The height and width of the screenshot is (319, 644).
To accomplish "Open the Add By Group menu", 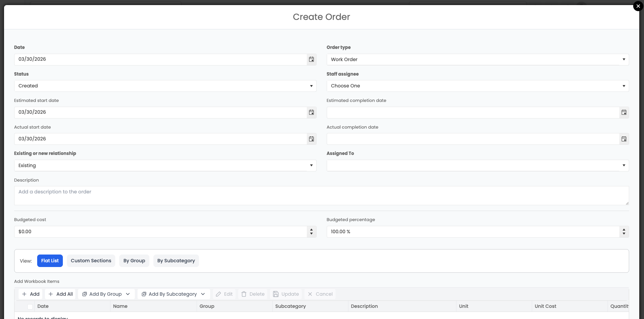I will pyautogui.click(x=106, y=294).
